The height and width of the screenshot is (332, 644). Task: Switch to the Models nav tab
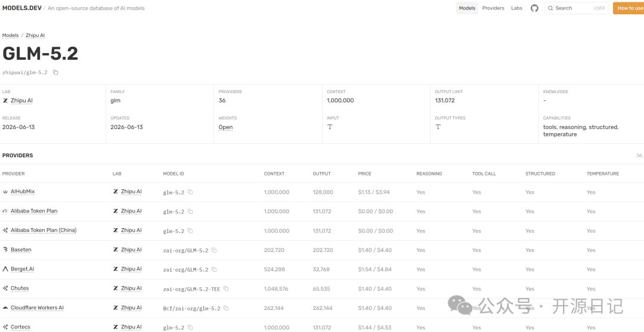click(x=467, y=8)
